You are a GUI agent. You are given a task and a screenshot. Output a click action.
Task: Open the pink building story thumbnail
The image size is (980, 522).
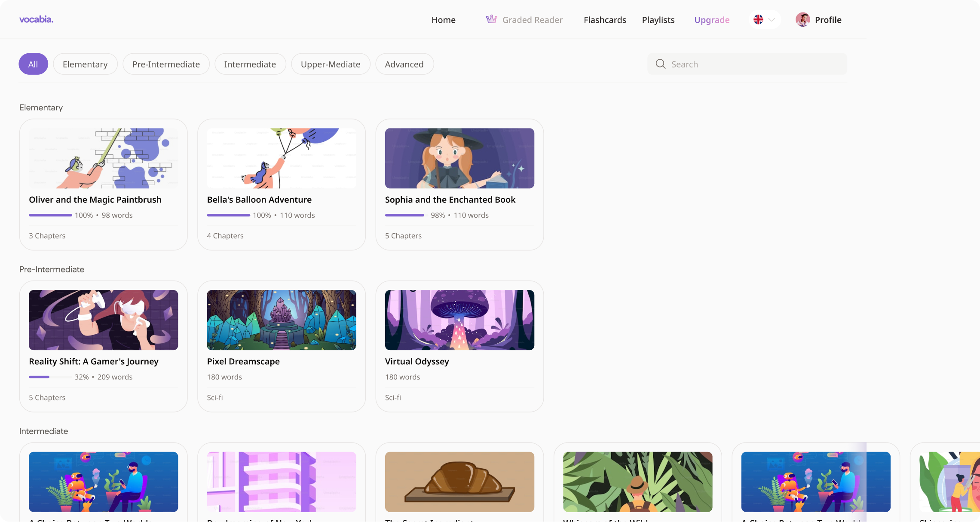pyautogui.click(x=281, y=482)
